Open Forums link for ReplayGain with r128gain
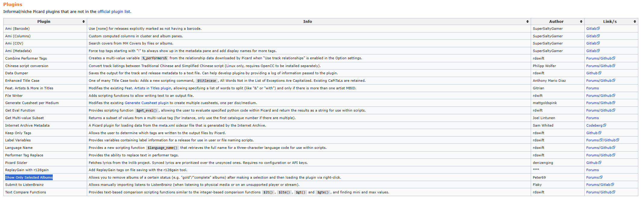The image size is (644, 200). [592, 170]
